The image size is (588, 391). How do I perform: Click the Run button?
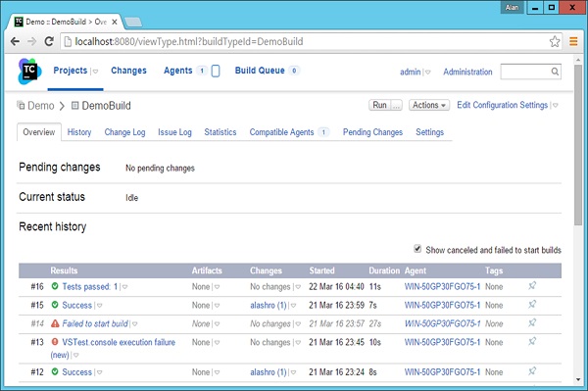[379, 105]
